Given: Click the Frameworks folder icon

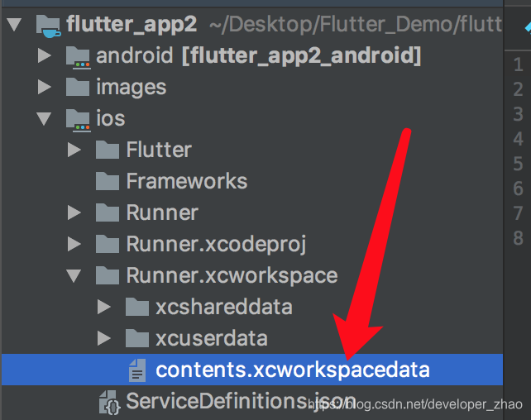Looking at the screenshot, I should (108, 181).
